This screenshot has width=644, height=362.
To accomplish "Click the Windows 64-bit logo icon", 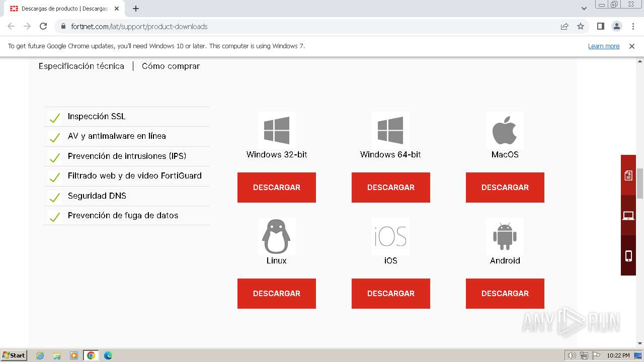I will 390,130.
